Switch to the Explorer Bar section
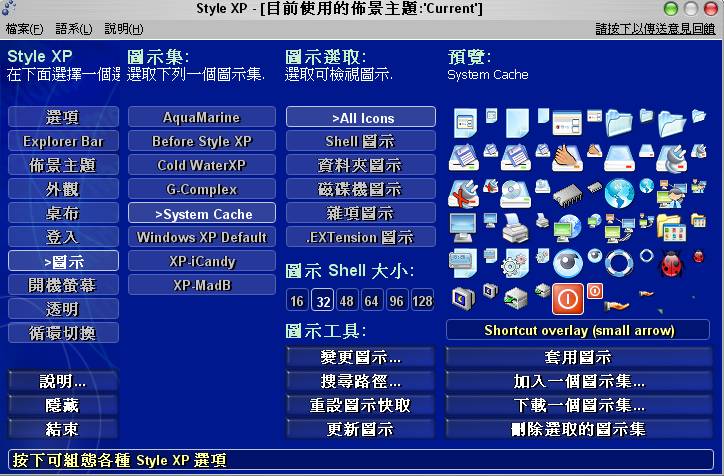This screenshot has height=476, width=724. pyautogui.click(x=63, y=141)
